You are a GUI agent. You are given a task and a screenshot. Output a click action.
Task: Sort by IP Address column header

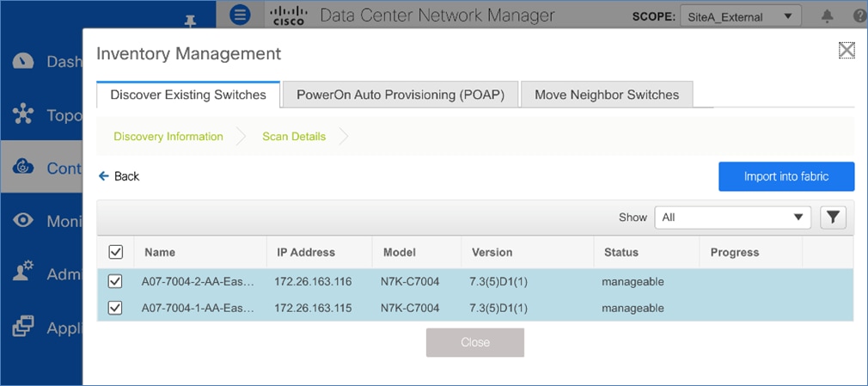(306, 253)
